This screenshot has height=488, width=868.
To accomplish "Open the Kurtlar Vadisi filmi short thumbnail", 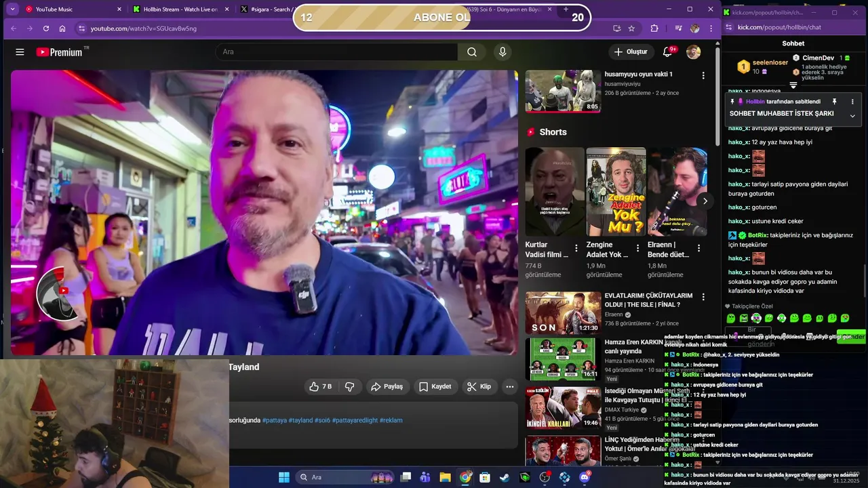I will [555, 192].
